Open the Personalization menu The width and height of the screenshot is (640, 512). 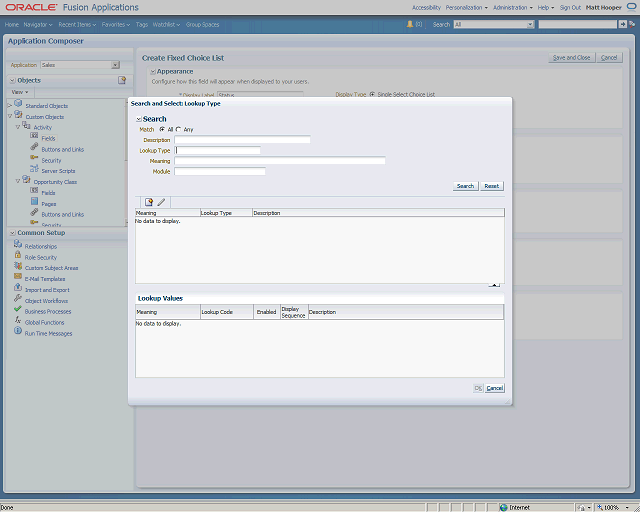point(467,7)
